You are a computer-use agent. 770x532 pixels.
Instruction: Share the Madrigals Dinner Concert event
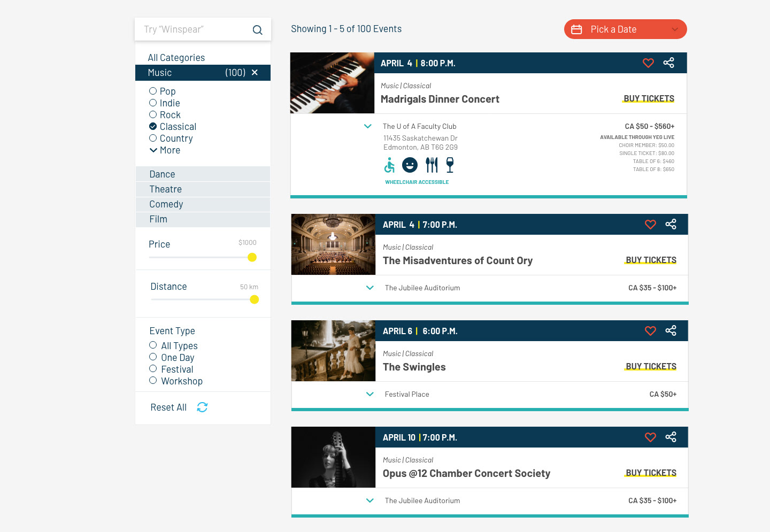668,63
